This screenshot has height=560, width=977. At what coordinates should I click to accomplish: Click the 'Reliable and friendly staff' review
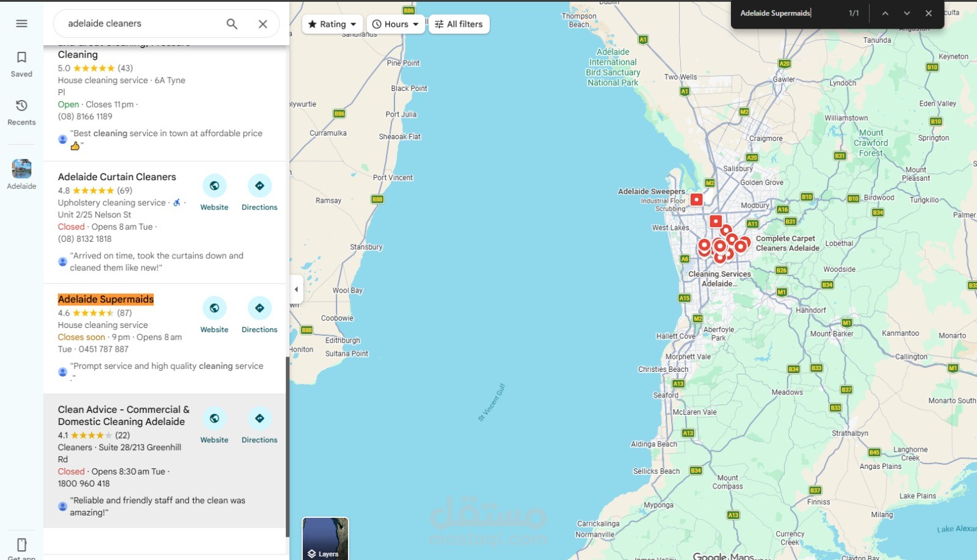coord(158,506)
